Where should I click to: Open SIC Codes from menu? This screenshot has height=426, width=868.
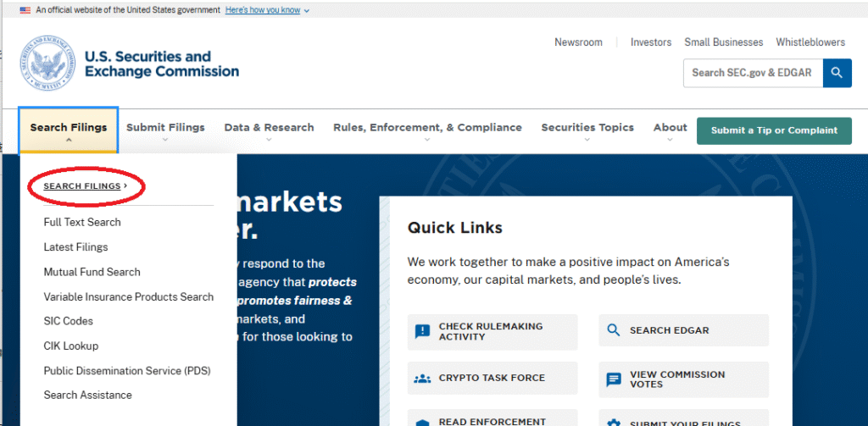(68, 322)
